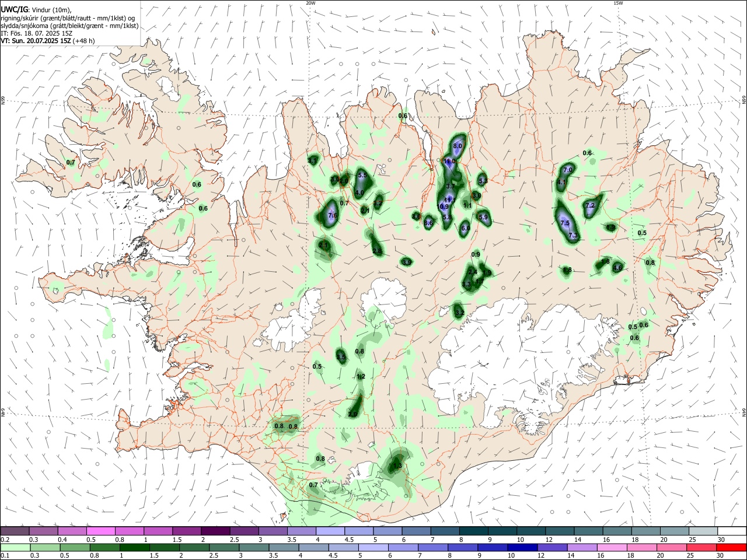Select bright magenta swatch between 0.5 and 0.8, upper scale

tap(101, 531)
